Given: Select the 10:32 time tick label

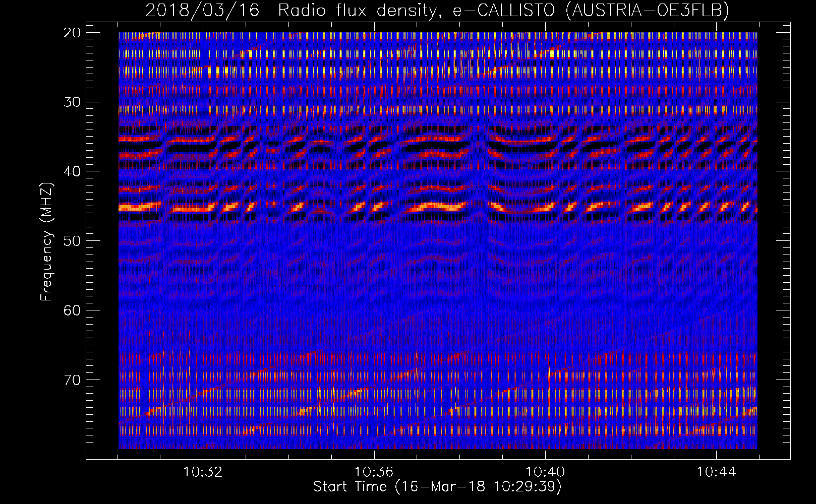Looking at the screenshot, I should tap(203, 472).
